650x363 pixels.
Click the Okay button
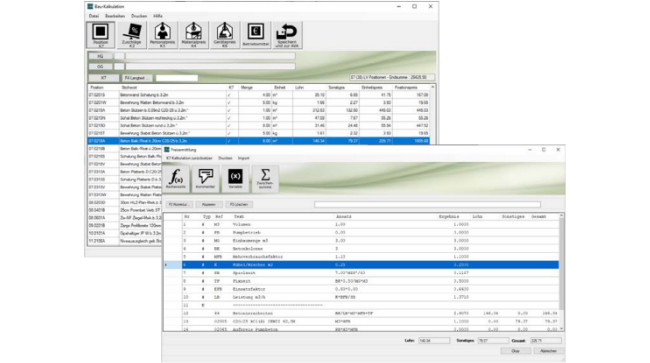point(515,351)
